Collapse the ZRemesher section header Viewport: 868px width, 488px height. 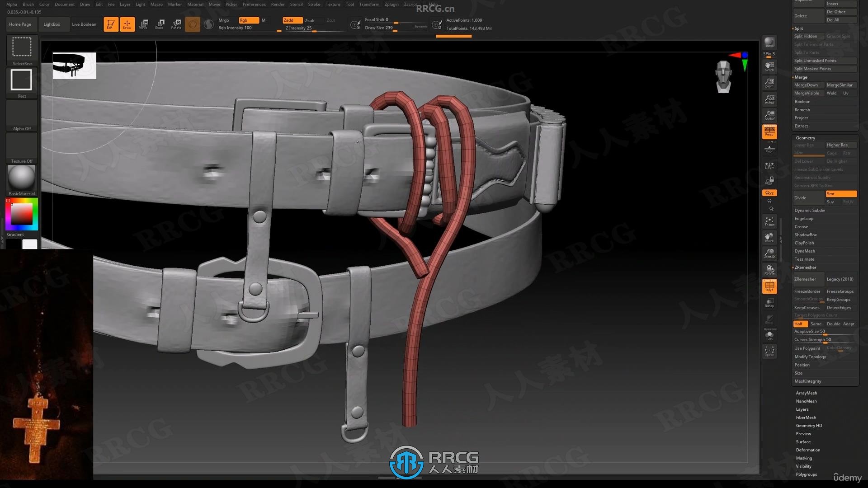[805, 267]
